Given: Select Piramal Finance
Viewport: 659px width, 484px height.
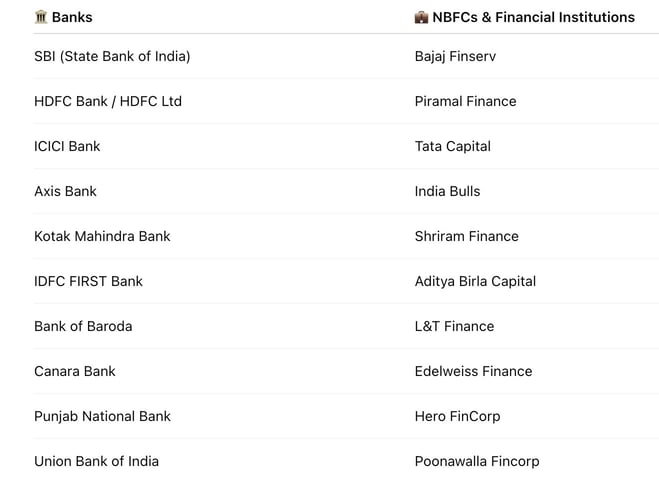Looking at the screenshot, I should point(466,101).
